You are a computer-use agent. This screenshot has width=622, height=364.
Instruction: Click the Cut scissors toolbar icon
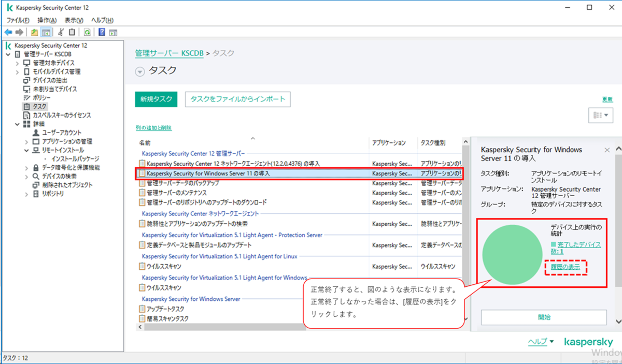pyautogui.click(x=61, y=32)
